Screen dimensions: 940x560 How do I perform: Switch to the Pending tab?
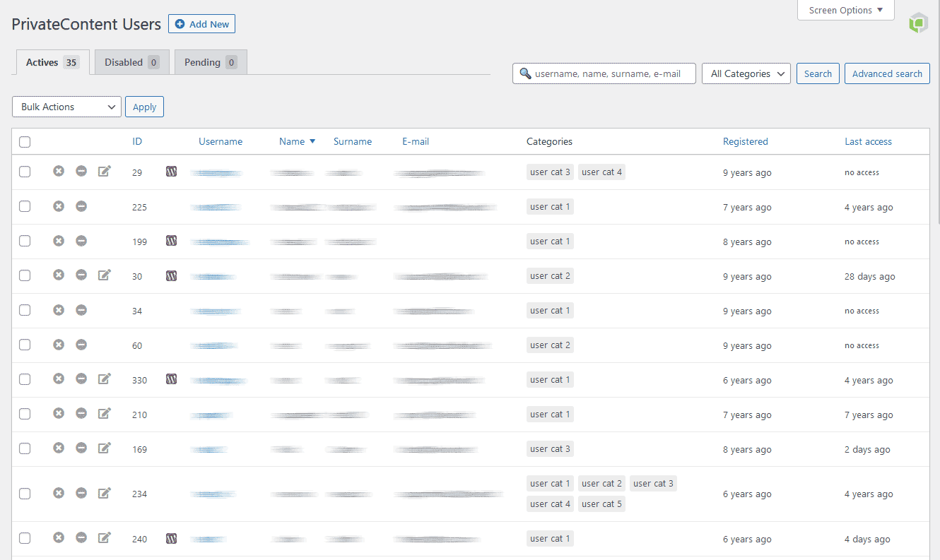point(211,62)
